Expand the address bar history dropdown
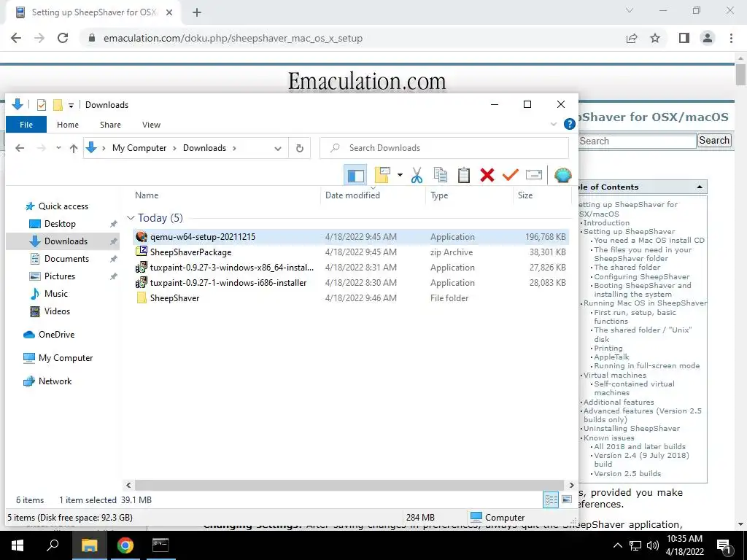Screen dimensions: 747x560 click(x=278, y=149)
